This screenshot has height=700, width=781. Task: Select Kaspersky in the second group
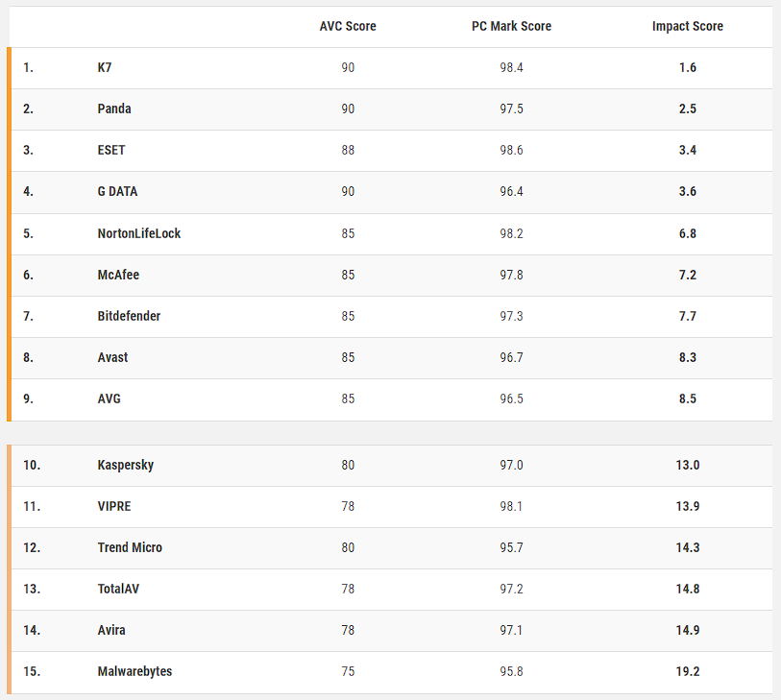point(126,465)
